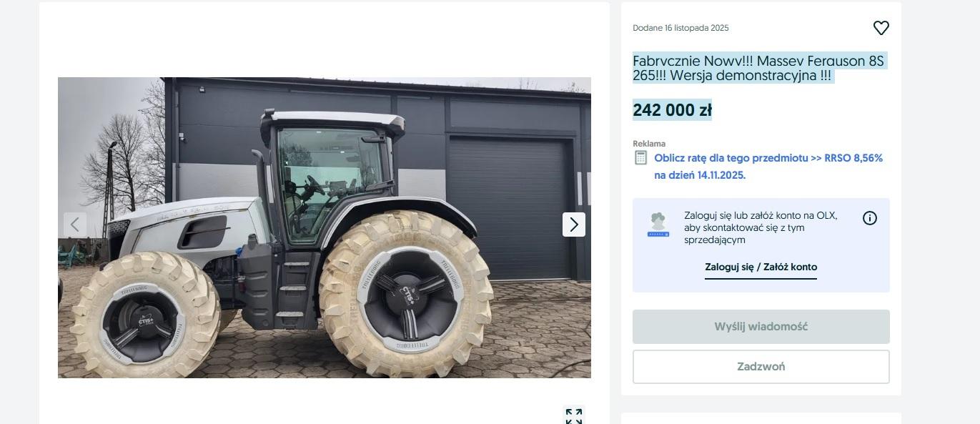Show next tractor photo
This screenshot has height=424, width=980.
[574, 225]
